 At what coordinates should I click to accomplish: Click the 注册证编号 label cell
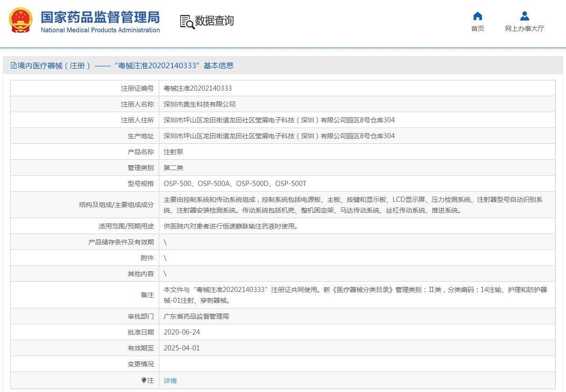(x=85, y=88)
